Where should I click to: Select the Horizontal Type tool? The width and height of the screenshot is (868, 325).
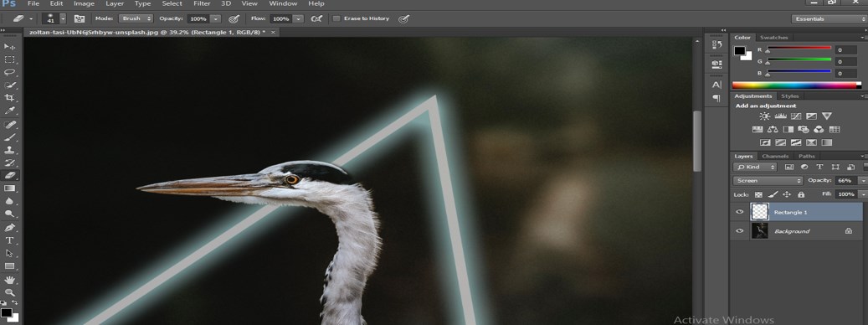click(9, 240)
